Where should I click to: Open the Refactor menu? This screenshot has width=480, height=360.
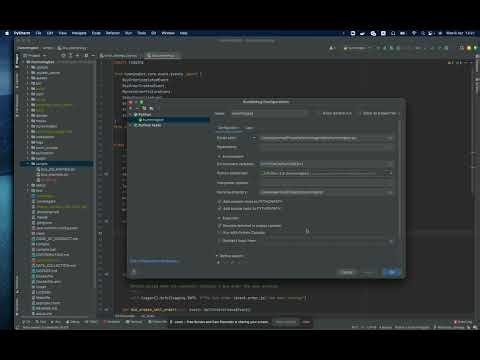[113, 33]
